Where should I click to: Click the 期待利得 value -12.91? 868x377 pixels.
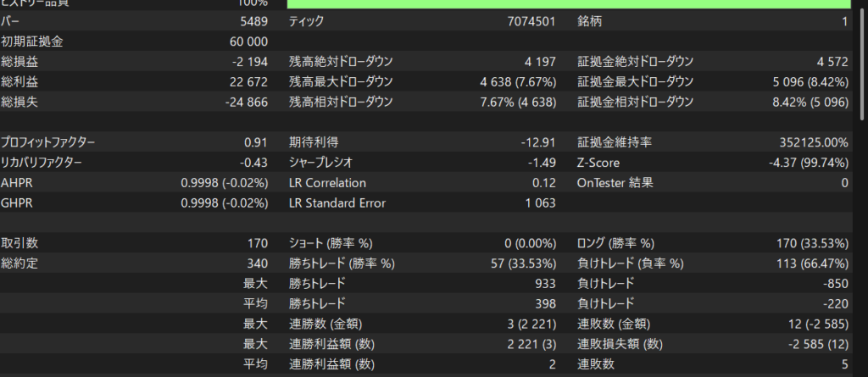point(537,142)
